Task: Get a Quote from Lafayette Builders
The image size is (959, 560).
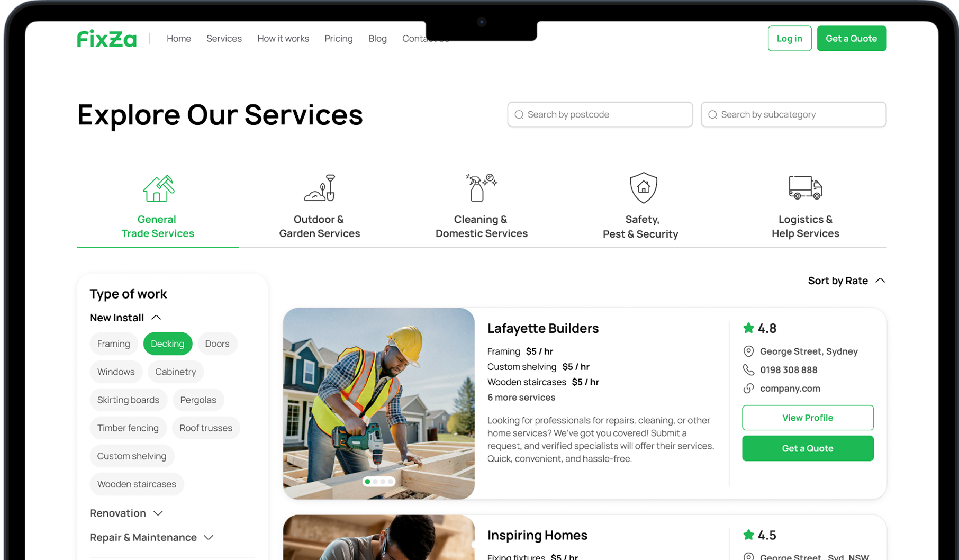Action: pos(808,448)
